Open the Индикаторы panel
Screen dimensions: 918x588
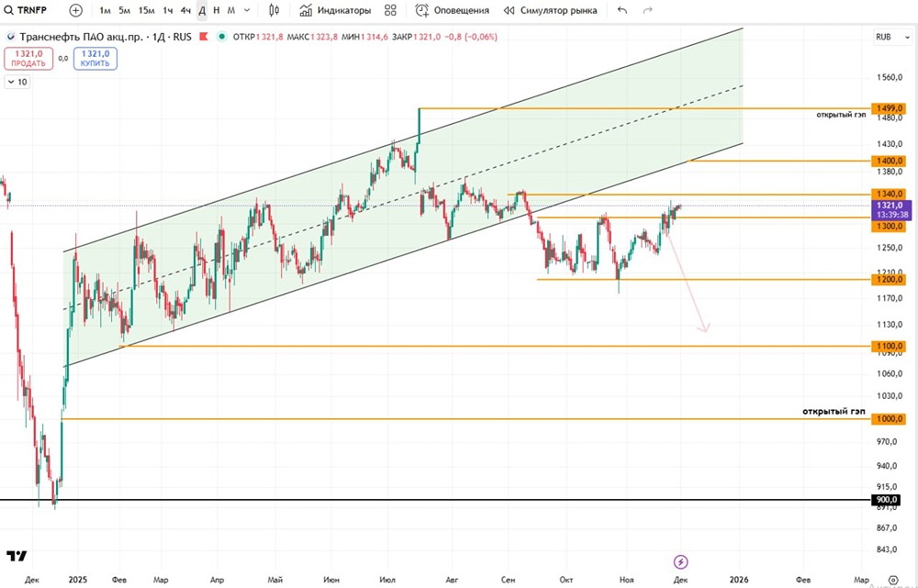click(335, 10)
